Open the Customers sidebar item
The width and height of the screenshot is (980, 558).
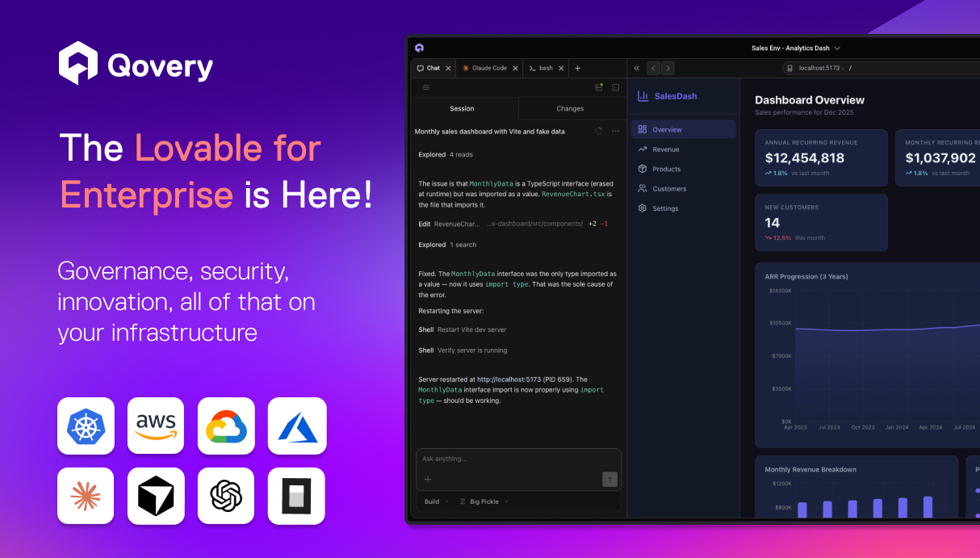[x=684, y=189]
